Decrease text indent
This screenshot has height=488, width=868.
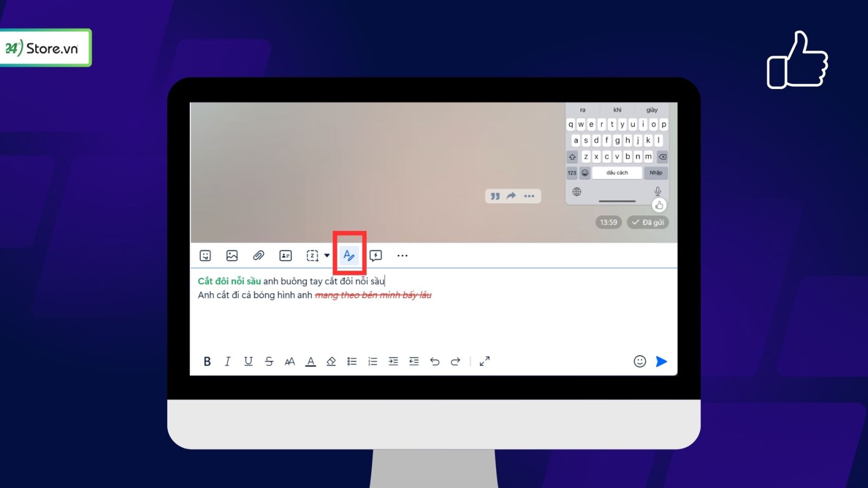[x=414, y=362]
